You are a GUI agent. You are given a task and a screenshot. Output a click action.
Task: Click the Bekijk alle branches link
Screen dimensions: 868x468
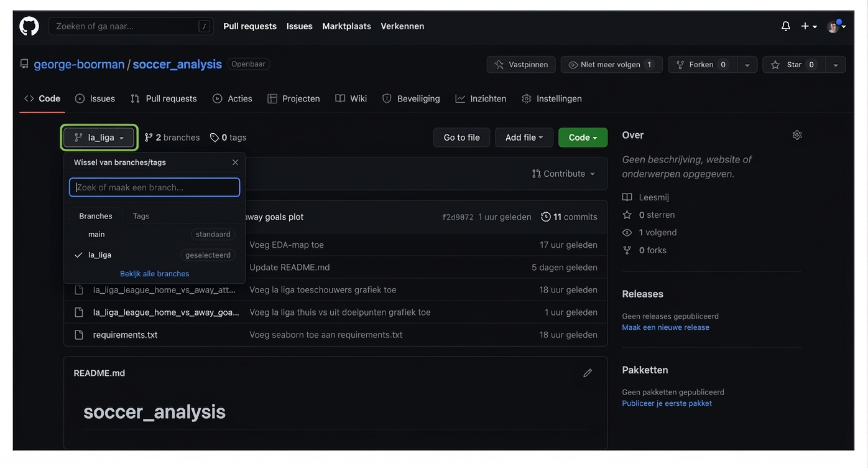pos(155,273)
